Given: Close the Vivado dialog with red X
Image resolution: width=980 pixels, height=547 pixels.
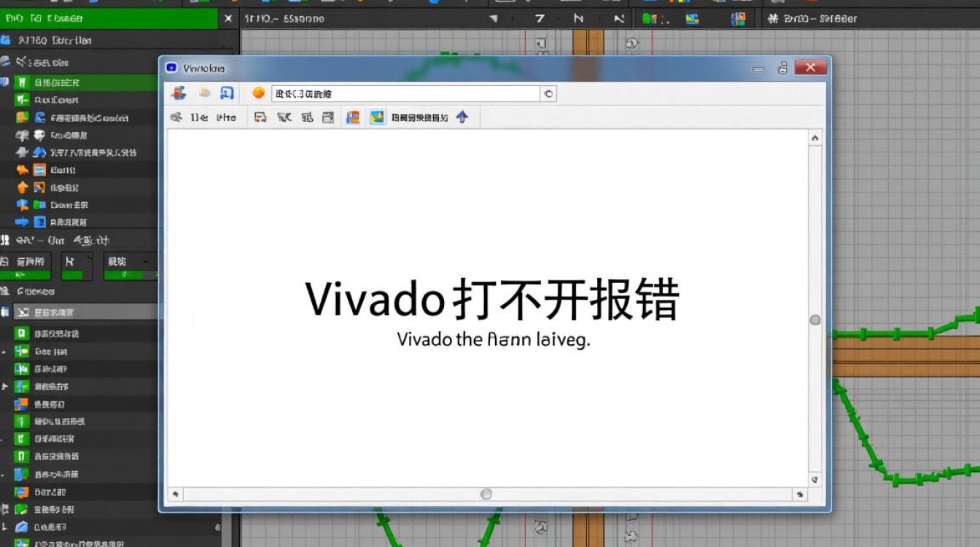Looking at the screenshot, I should (810, 68).
